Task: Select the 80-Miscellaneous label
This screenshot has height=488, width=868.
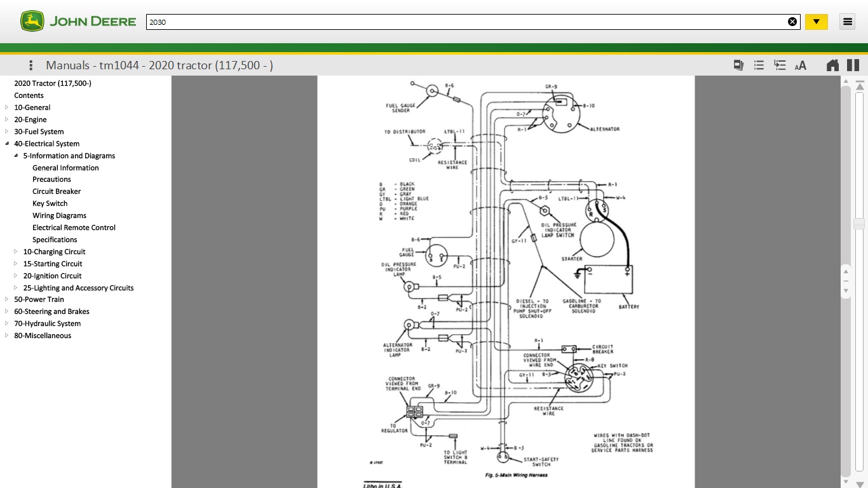Action: click(x=43, y=335)
